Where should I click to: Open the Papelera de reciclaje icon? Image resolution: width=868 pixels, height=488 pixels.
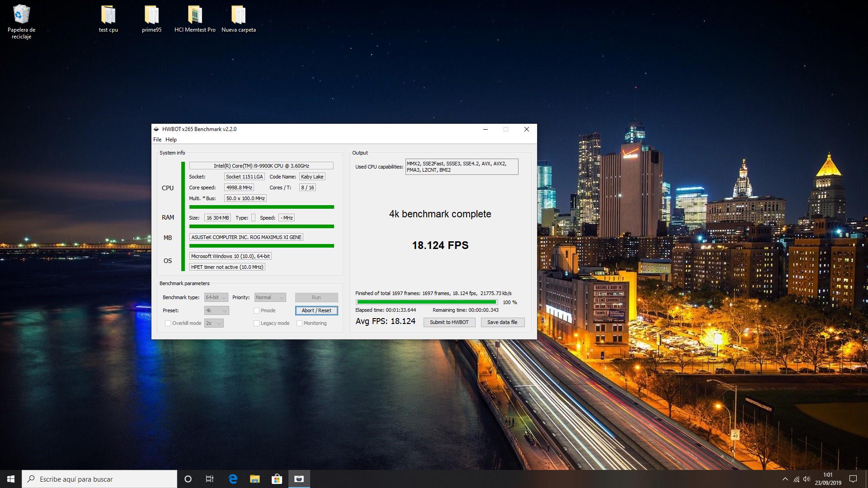pyautogui.click(x=21, y=15)
